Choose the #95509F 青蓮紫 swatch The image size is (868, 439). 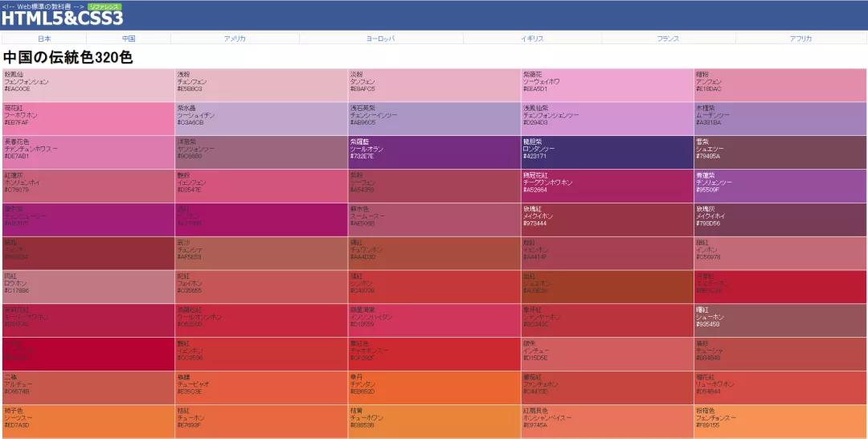pos(780,186)
